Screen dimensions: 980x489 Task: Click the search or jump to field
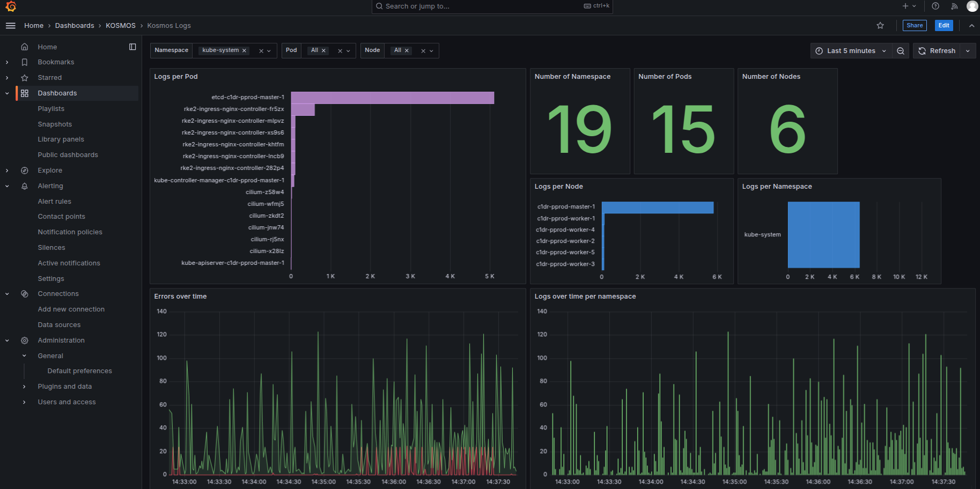pyautogui.click(x=492, y=6)
